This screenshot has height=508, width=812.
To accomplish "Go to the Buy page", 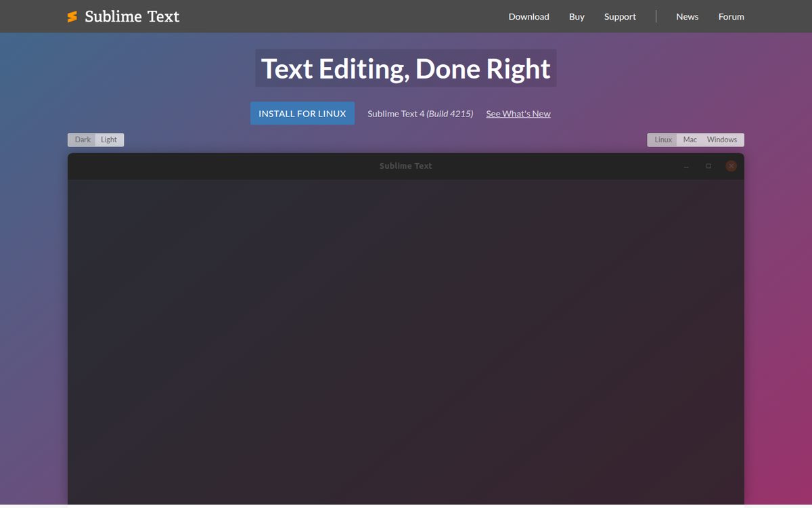I will (577, 16).
